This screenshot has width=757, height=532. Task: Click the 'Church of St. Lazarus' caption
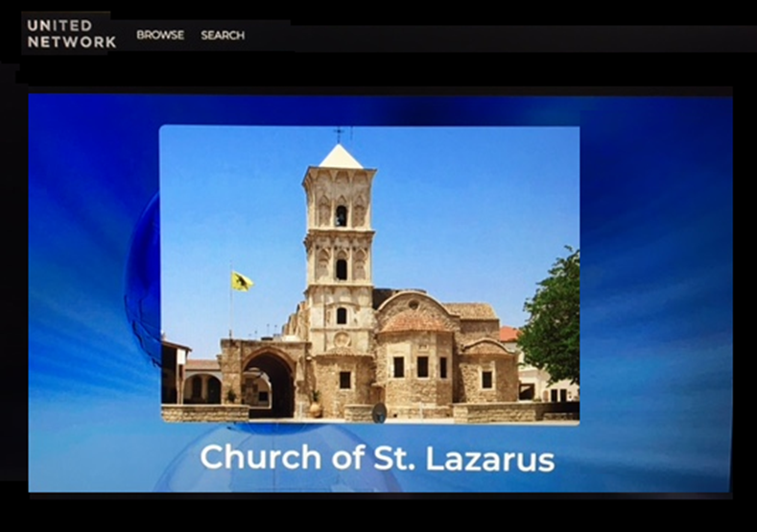pyautogui.click(x=377, y=458)
